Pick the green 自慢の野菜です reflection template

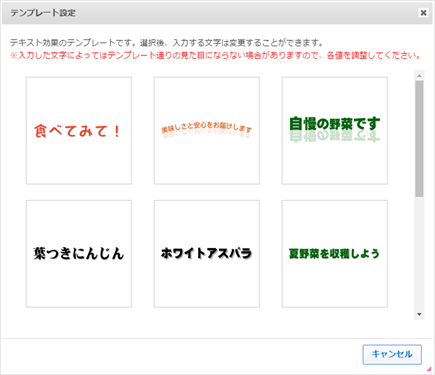coord(335,131)
